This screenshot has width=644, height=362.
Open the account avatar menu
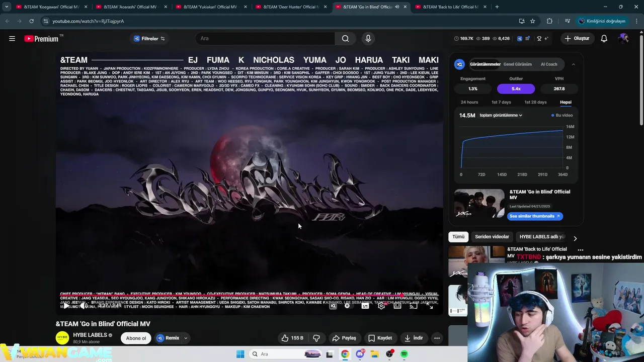click(624, 39)
